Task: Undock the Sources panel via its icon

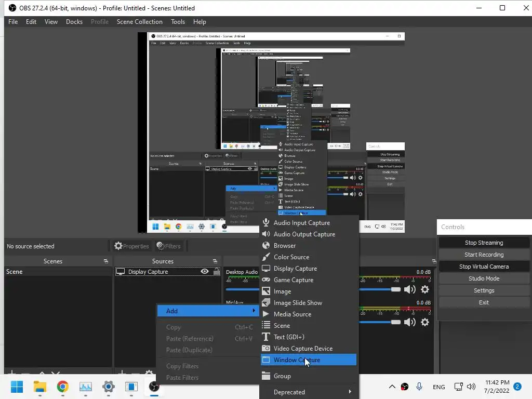Action: (x=215, y=261)
